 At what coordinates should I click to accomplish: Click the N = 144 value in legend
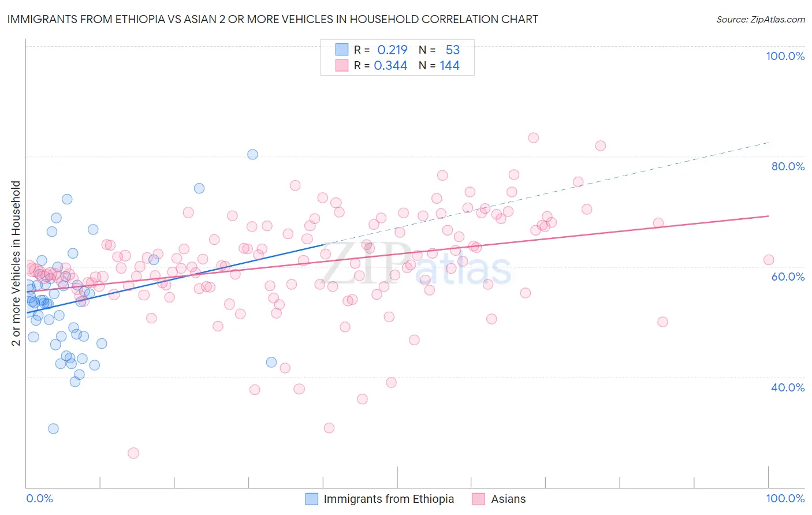(439, 65)
